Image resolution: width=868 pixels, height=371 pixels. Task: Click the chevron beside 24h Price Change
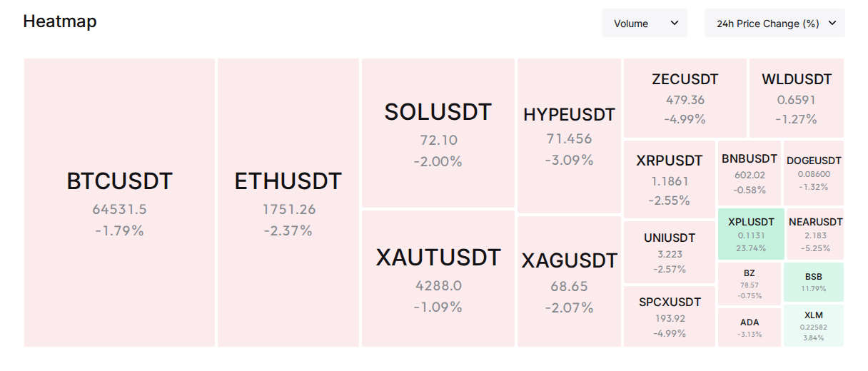832,23
